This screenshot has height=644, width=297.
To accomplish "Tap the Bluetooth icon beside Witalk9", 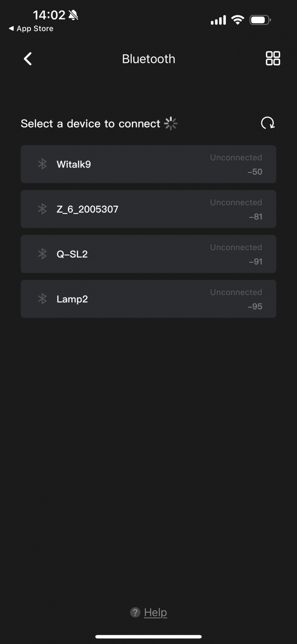I will [42, 164].
